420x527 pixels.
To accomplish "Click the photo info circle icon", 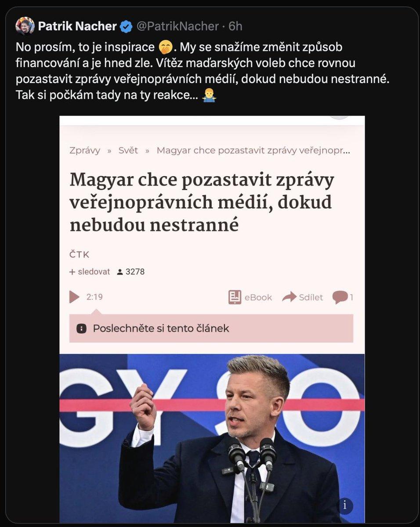I will click(345, 506).
